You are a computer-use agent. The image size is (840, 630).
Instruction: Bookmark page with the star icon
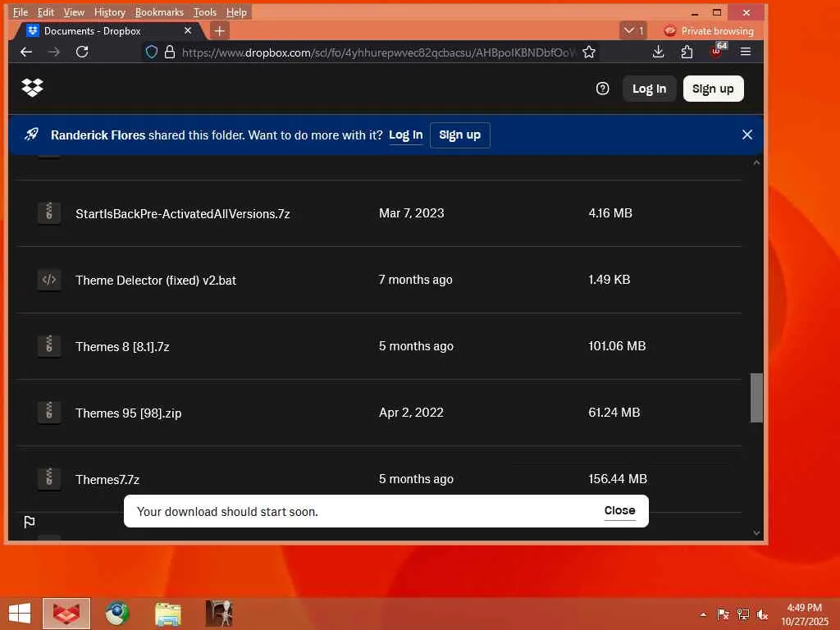[x=589, y=52]
